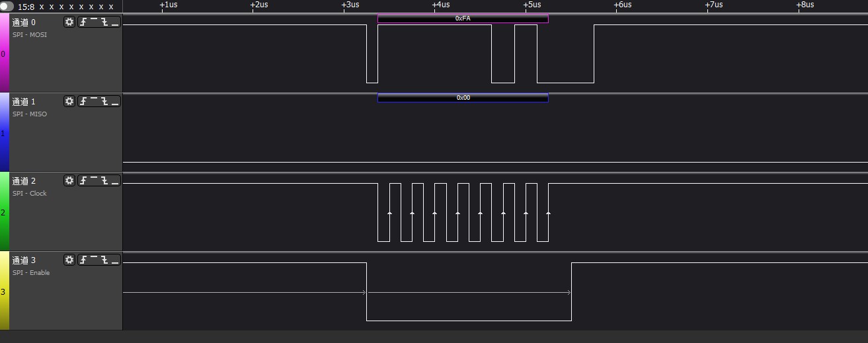Click the 0x00 decoded MISO bubble
868x343 pixels.
(463, 98)
